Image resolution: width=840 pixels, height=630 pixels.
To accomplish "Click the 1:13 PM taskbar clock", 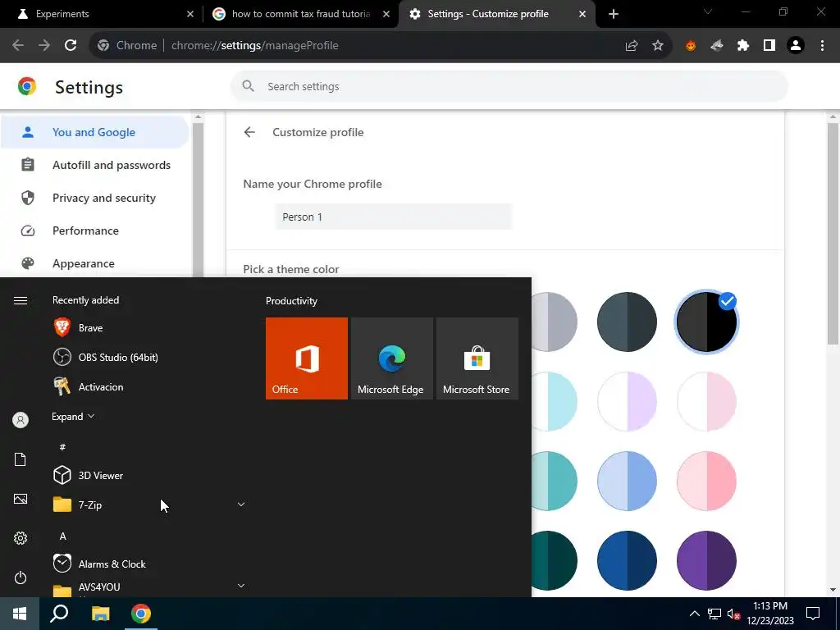I will [769, 614].
